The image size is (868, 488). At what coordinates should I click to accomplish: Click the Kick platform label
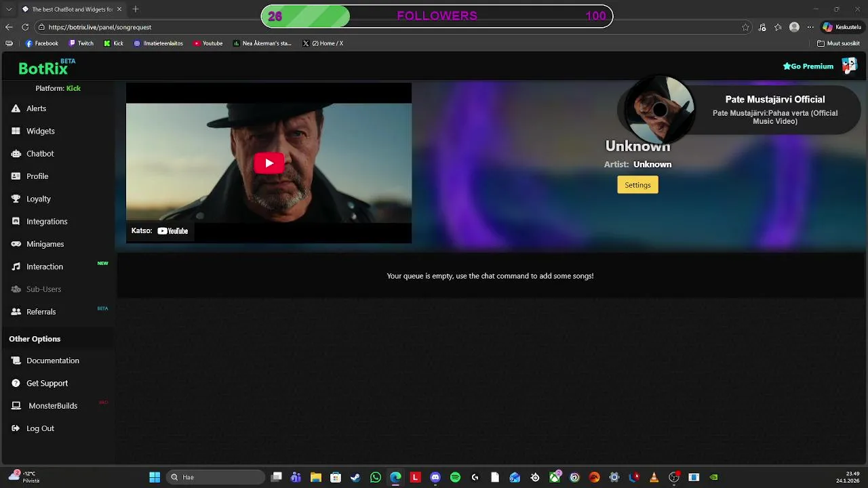pyautogui.click(x=73, y=88)
